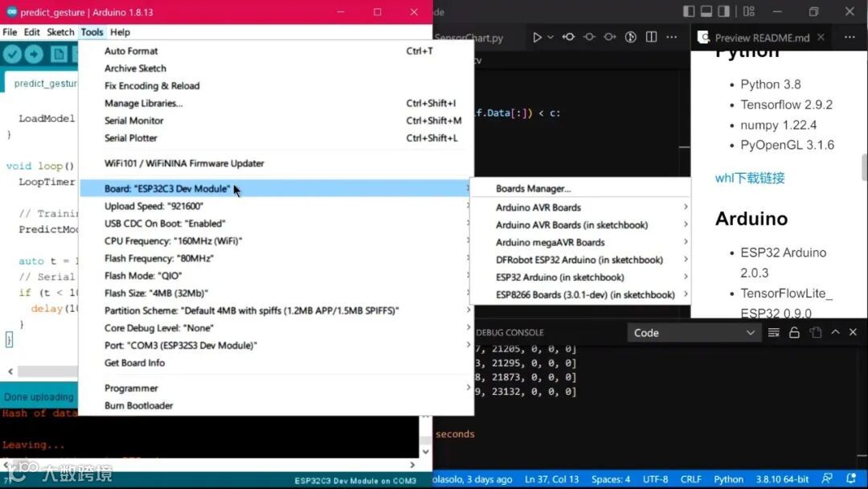Open the Arduino File menu
The image size is (868, 489).
click(x=10, y=32)
